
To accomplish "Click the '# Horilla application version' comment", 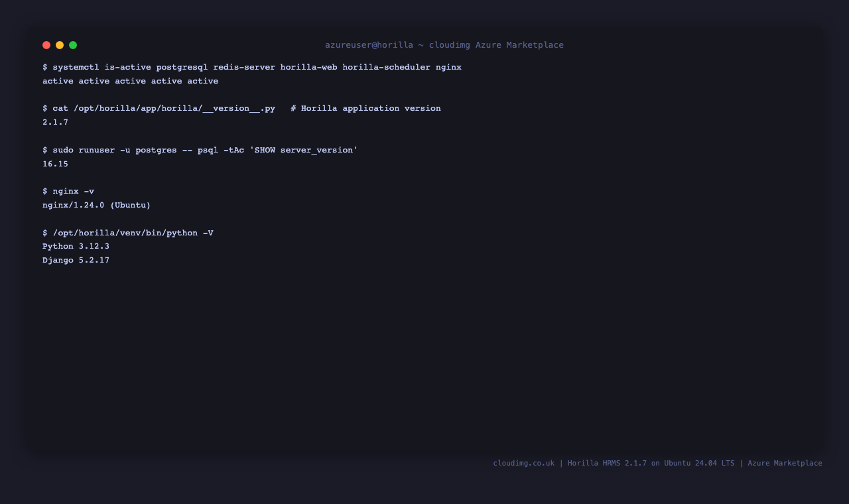I will tap(365, 108).
